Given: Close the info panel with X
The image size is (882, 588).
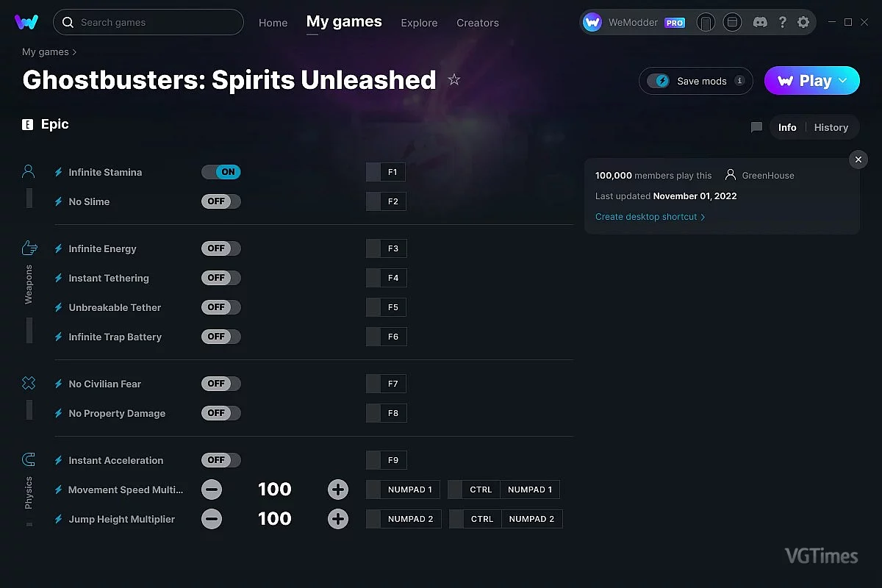Looking at the screenshot, I should tap(858, 159).
